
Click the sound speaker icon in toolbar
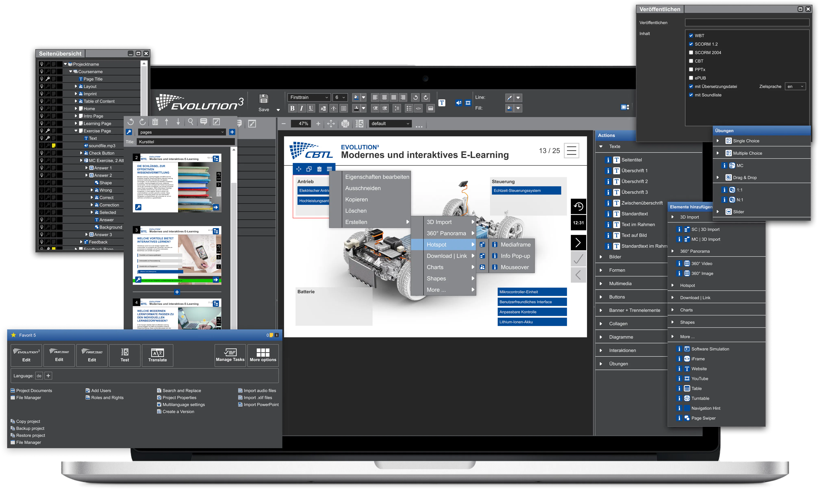point(459,103)
